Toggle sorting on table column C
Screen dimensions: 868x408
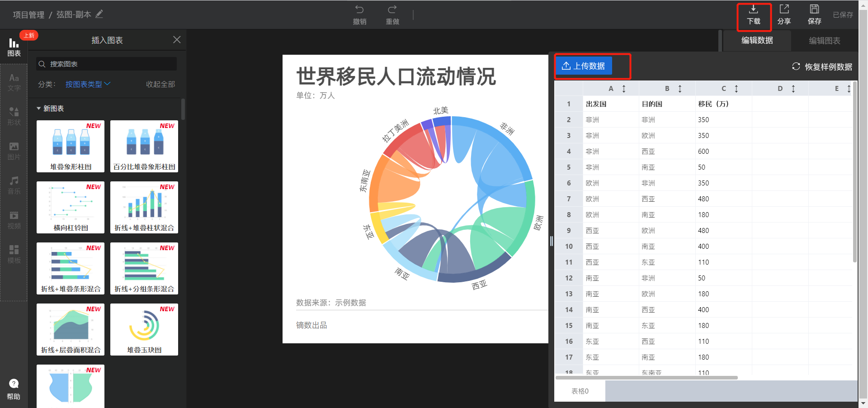point(736,89)
